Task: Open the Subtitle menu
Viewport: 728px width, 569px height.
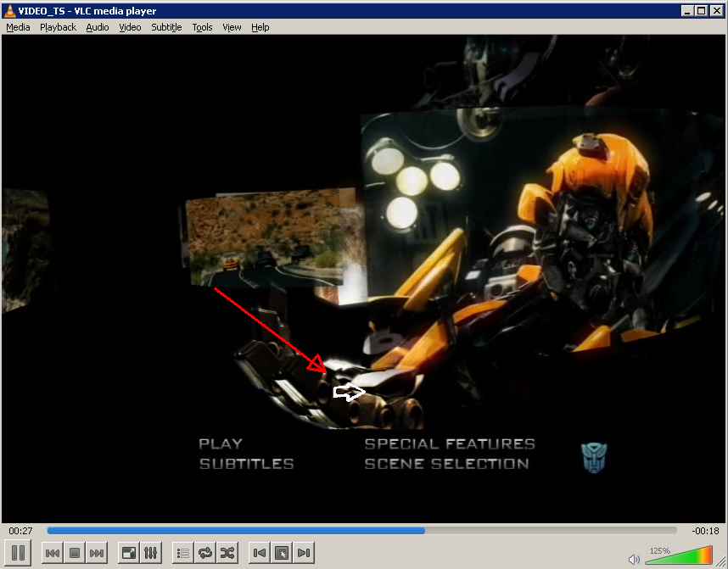Action: [x=166, y=27]
